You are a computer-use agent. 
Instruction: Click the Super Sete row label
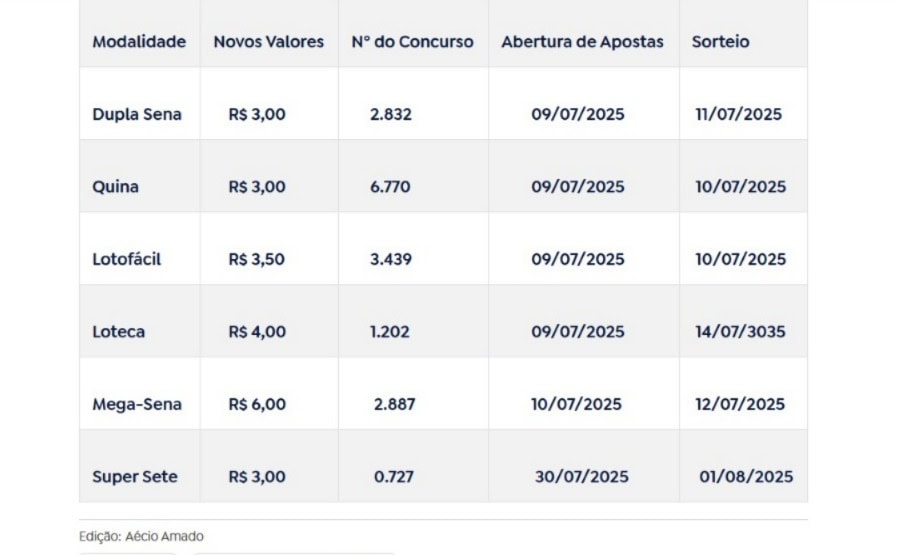(x=134, y=477)
